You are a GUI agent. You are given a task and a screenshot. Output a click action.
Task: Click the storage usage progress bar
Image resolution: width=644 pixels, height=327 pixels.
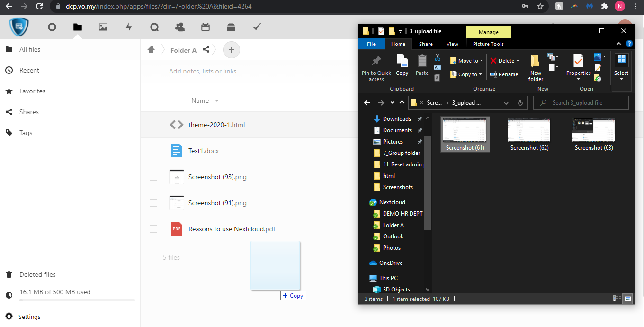tap(77, 300)
